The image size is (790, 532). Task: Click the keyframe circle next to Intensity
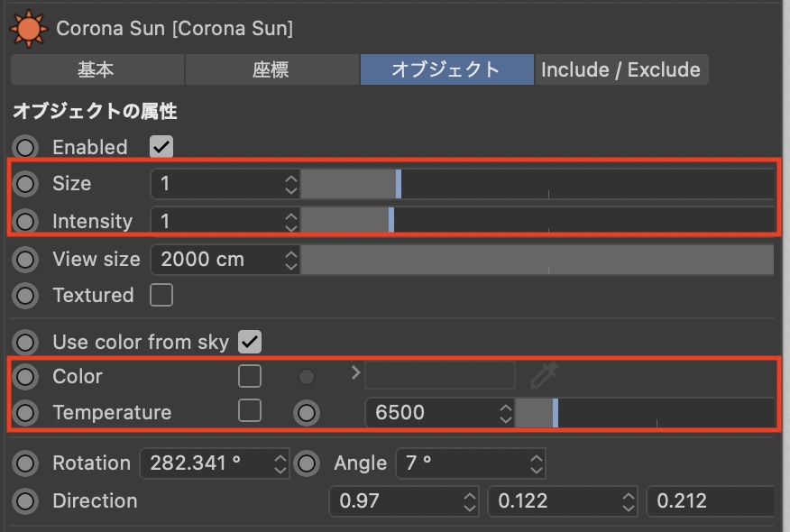click(26, 221)
